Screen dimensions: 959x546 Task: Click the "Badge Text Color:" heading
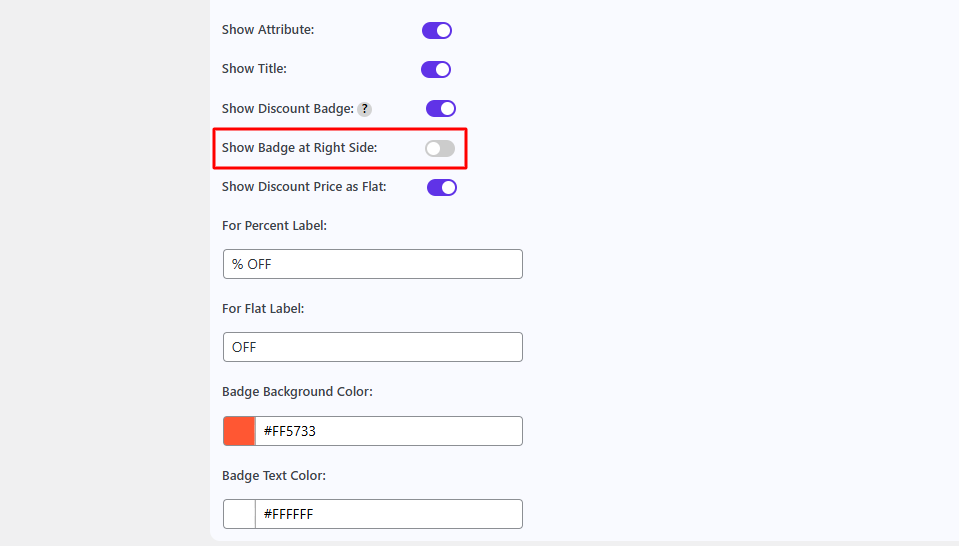274,476
